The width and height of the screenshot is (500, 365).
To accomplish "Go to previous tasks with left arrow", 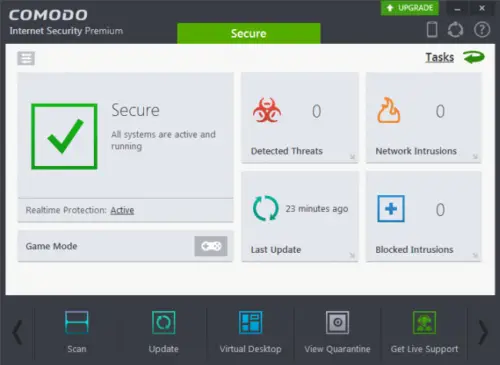I will (17, 332).
